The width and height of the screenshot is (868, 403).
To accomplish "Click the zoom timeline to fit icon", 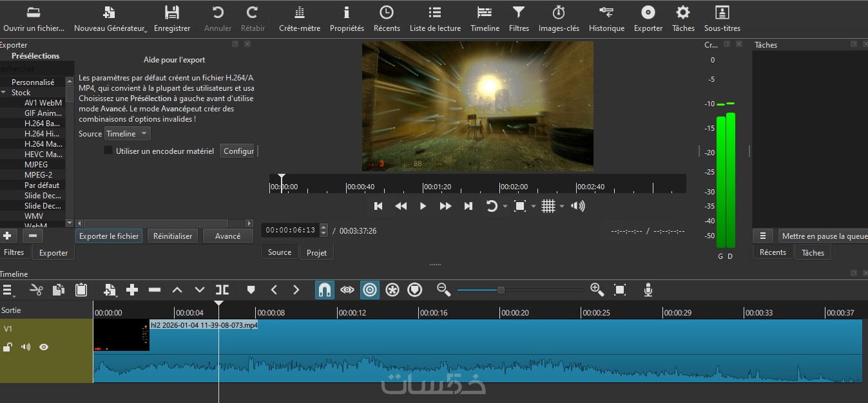I will (x=620, y=290).
